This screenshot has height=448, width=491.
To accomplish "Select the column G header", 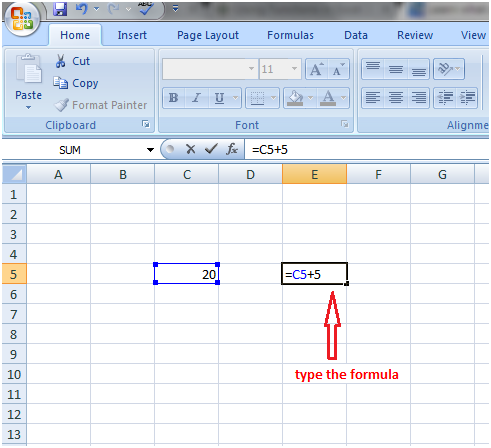I will tap(442, 174).
